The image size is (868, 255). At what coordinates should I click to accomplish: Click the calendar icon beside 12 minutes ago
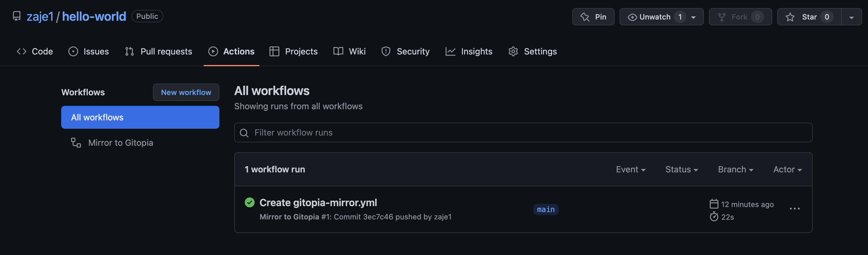tap(714, 204)
